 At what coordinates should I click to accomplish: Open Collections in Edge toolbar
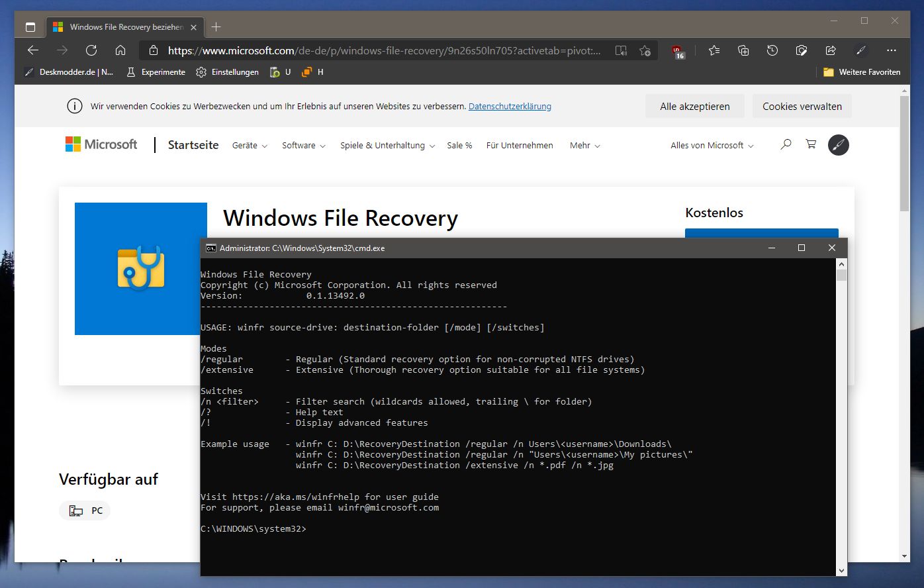743,50
